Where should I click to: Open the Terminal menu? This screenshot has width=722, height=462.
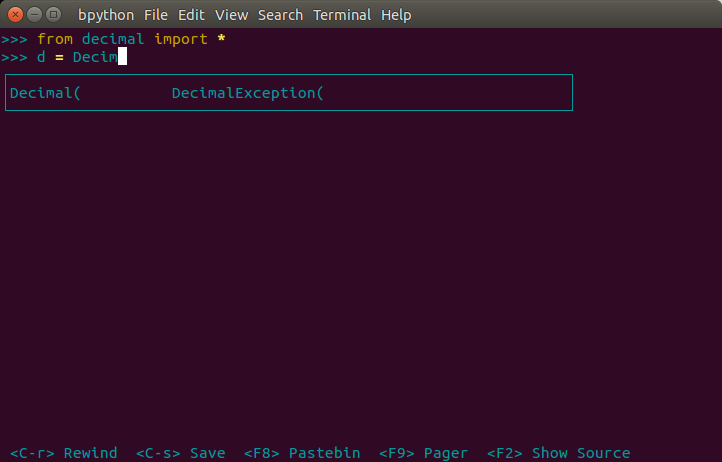point(342,15)
